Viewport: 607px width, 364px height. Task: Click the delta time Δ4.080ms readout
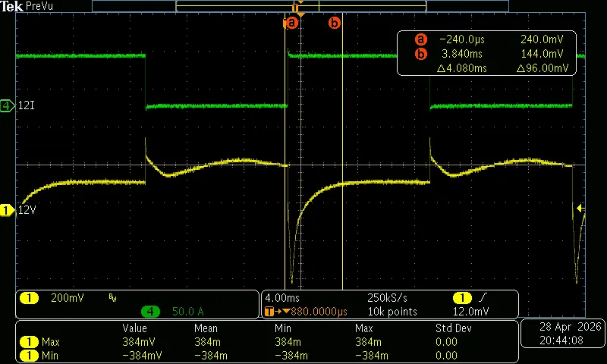pyautogui.click(x=461, y=68)
